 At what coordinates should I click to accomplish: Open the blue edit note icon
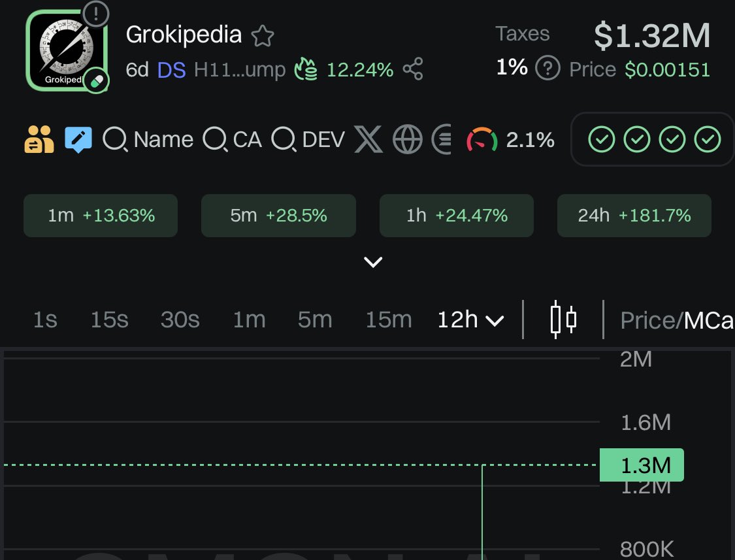78,139
